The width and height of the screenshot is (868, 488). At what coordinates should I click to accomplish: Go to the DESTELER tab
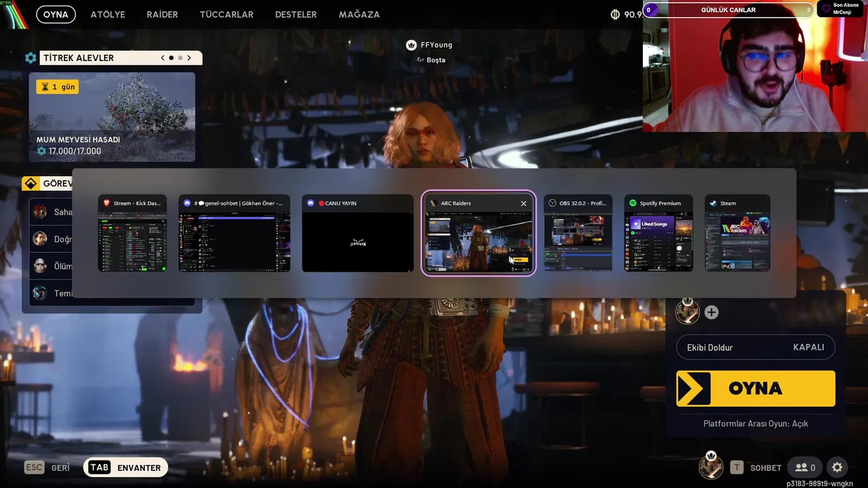tap(296, 14)
